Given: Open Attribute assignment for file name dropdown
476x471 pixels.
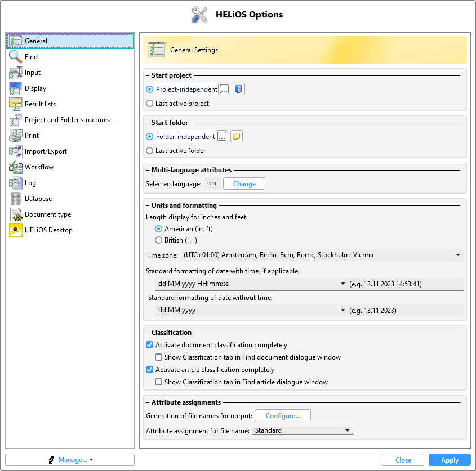Looking at the screenshot, I should tap(302, 430).
